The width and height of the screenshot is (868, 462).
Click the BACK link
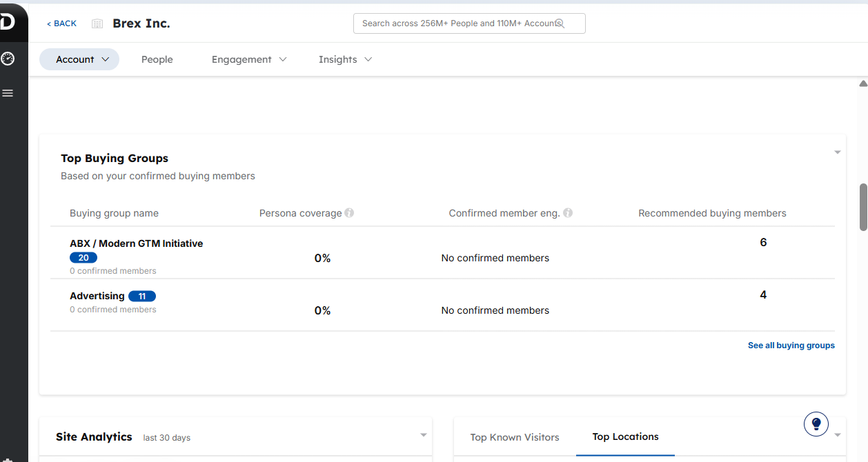pos(61,23)
